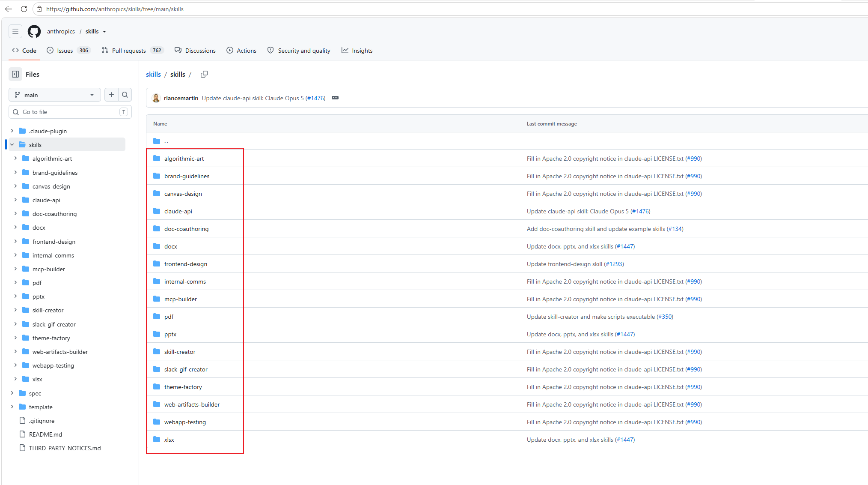Expand the template folder in tree
This screenshot has width=868, height=485.
[12, 407]
